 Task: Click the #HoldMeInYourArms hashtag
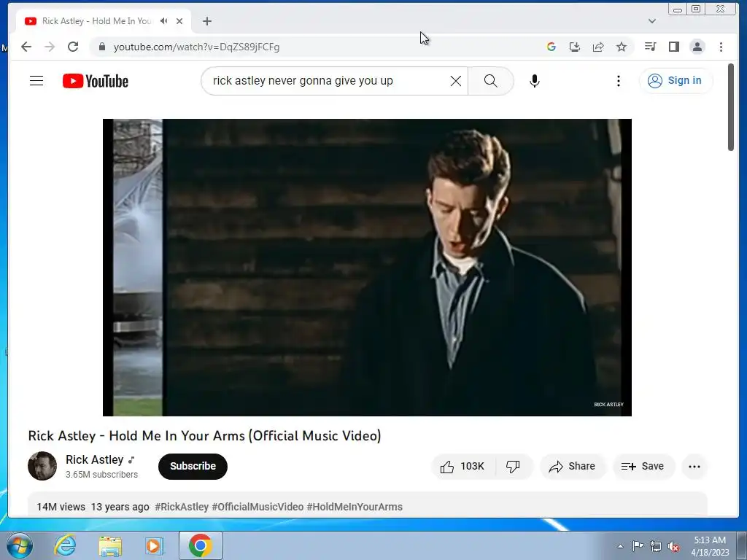click(x=355, y=507)
